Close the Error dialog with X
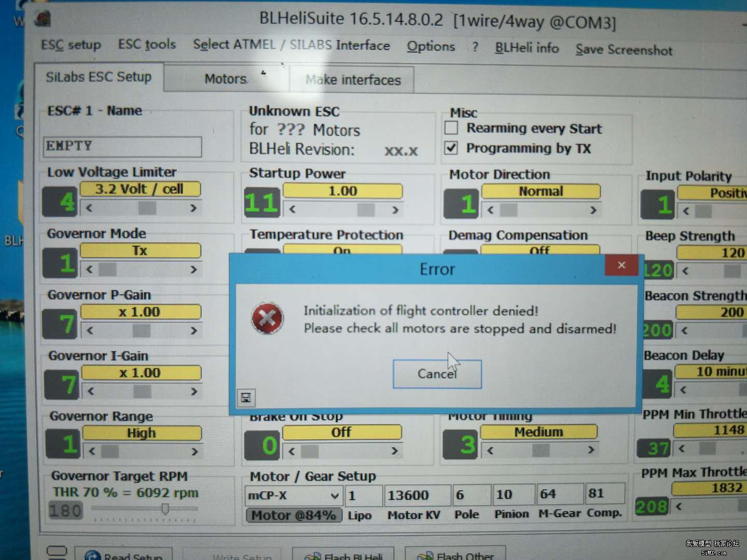Screen dimensions: 747x560 pyautogui.click(x=621, y=265)
